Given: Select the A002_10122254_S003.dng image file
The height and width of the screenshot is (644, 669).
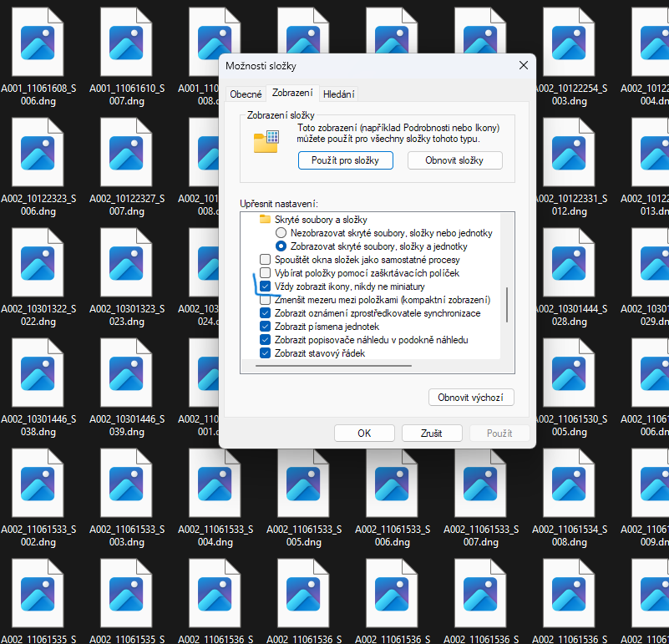Looking at the screenshot, I should (568, 43).
